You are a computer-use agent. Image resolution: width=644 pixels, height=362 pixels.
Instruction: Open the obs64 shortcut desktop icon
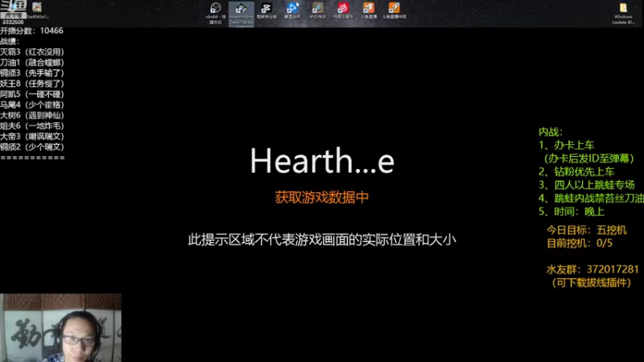tap(216, 13)
